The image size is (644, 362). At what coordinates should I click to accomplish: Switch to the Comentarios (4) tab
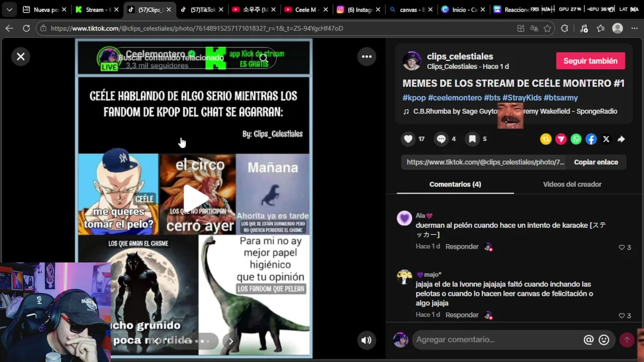pos(455,184)
